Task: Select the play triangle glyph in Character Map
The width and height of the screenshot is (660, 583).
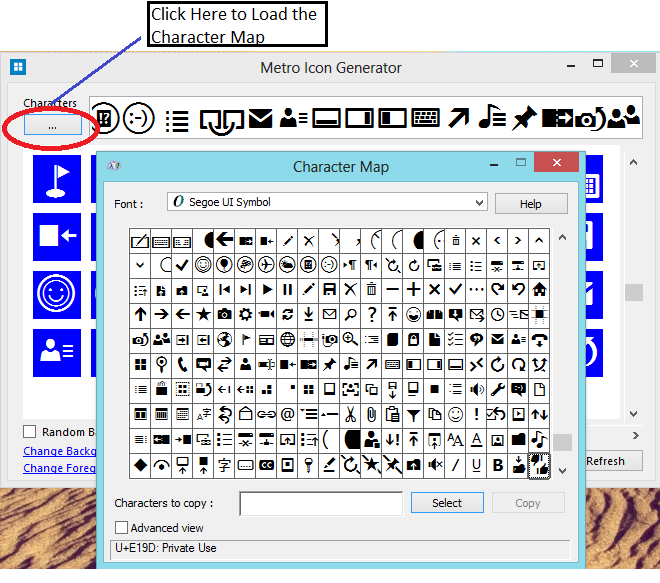Action: coord(266,290)
